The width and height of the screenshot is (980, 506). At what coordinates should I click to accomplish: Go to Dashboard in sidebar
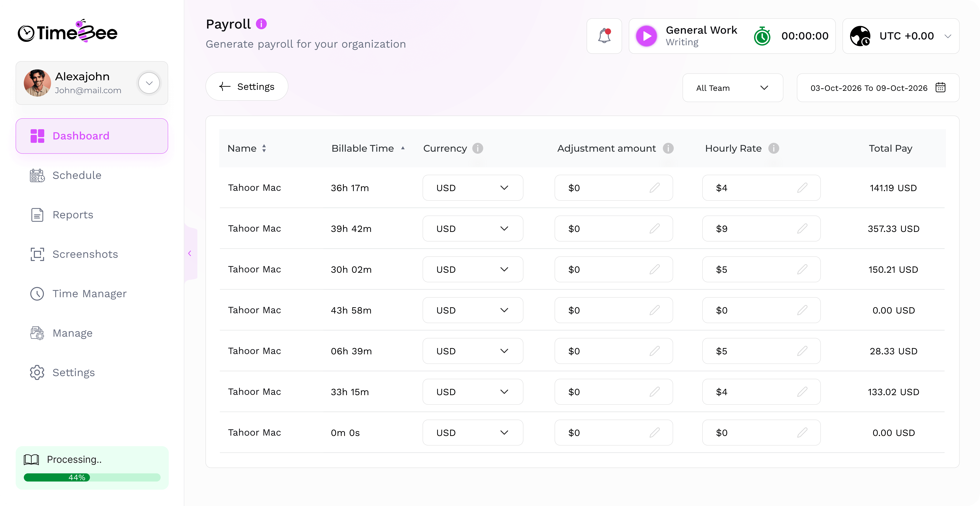click(x=92, y=136)
